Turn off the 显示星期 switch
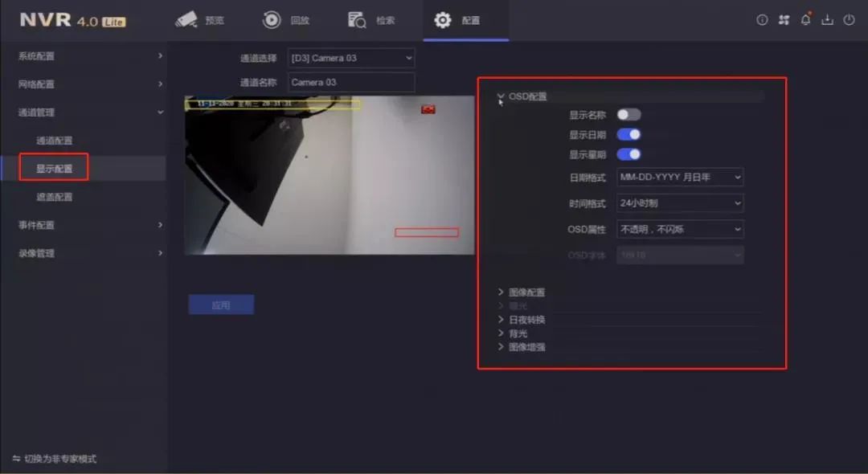 tap(628, 153)
